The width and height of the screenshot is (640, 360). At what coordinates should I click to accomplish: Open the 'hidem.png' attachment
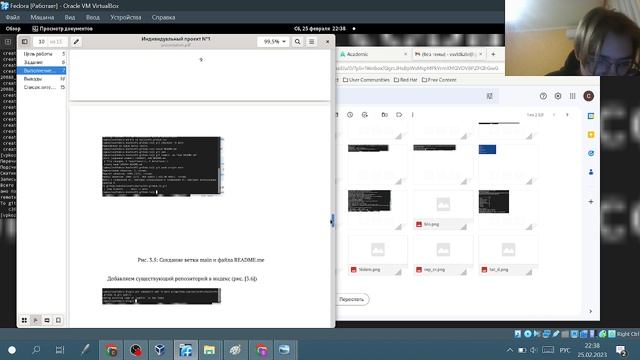point(378,255)
